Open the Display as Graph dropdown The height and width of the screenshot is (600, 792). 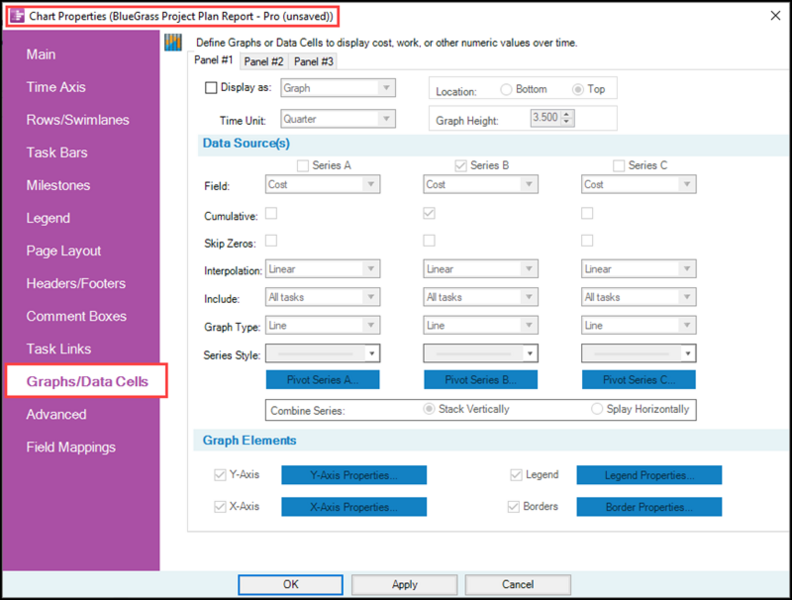[x=338, y=88]
